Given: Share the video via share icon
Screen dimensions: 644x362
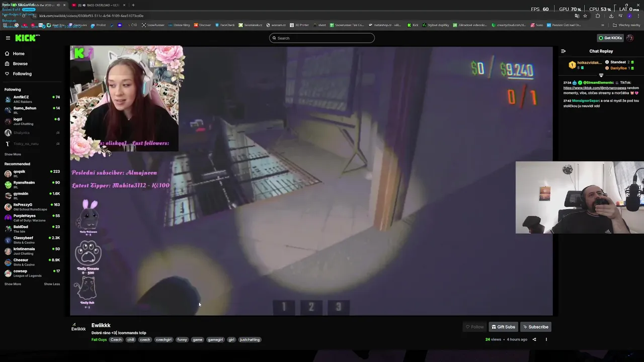Looking at the screenshot, I should coord(534,339).
